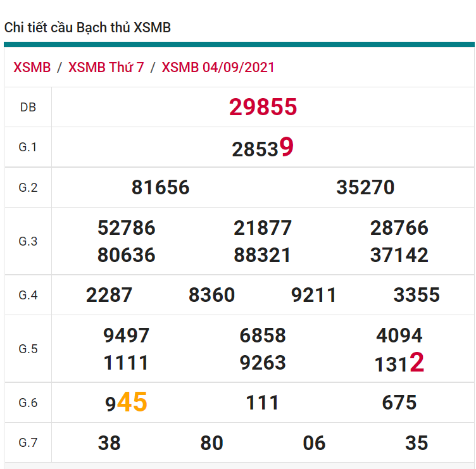The image size is (476, 469).
Task: Click the DB row label
Action: (28, 108)
